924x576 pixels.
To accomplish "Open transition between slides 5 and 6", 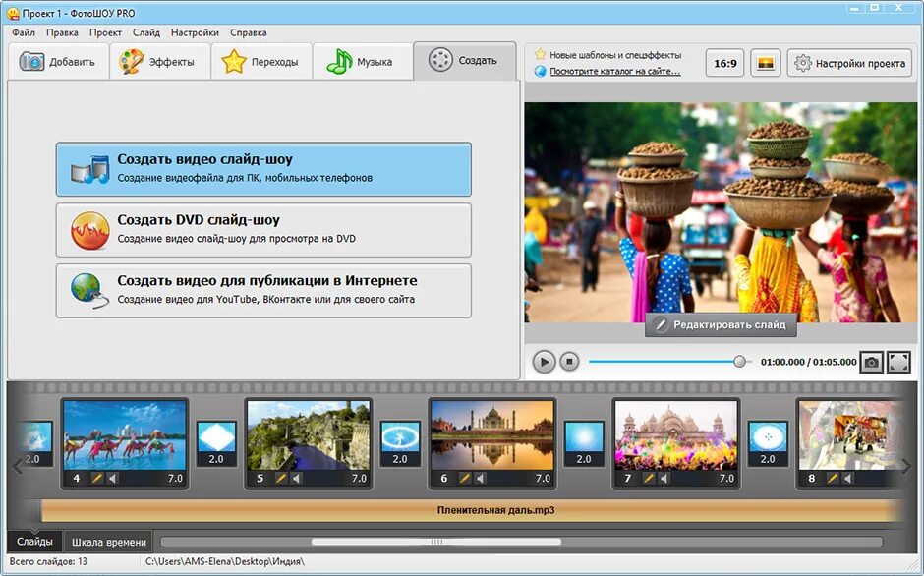I will (x=400, y=443).
